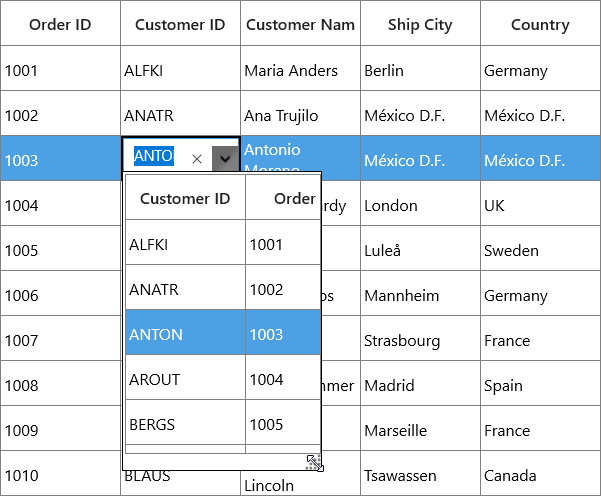Select Order ID cell 1008

[x=61, y=385]
